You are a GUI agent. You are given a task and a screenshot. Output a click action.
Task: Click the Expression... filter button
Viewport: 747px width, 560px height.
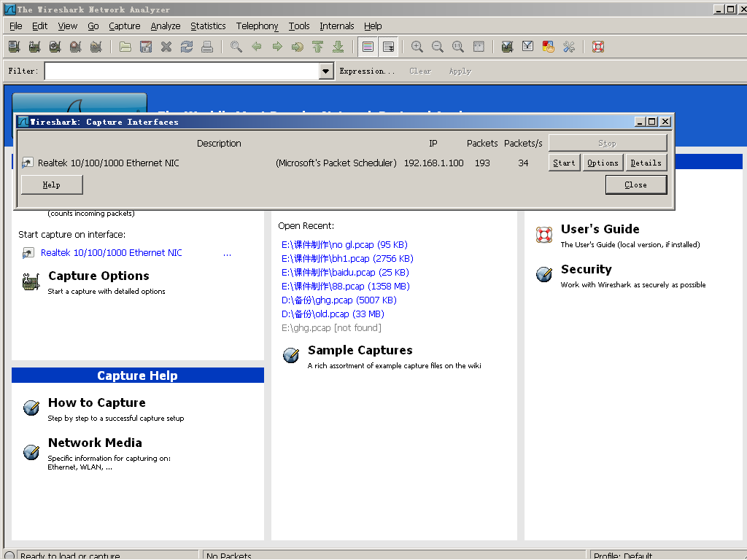coord(368,71)
